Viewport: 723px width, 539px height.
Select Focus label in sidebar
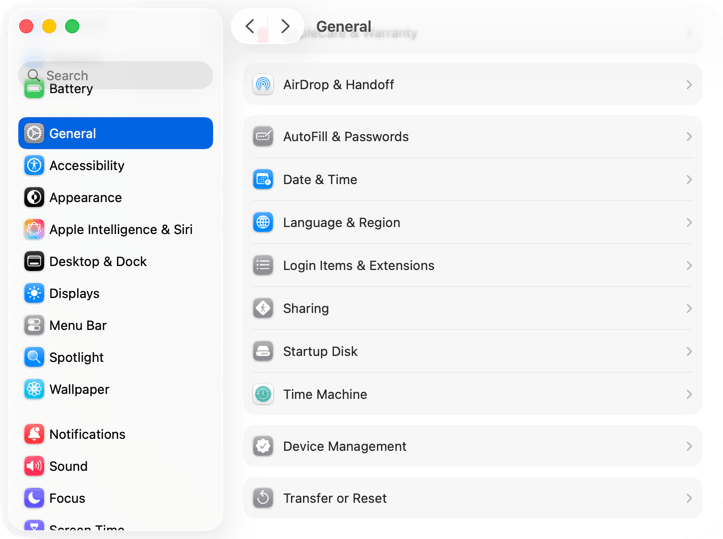67,498
